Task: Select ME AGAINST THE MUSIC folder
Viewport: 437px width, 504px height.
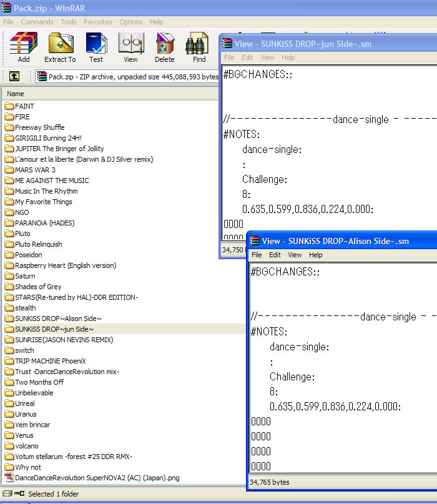Action: [x=52, y=180]
